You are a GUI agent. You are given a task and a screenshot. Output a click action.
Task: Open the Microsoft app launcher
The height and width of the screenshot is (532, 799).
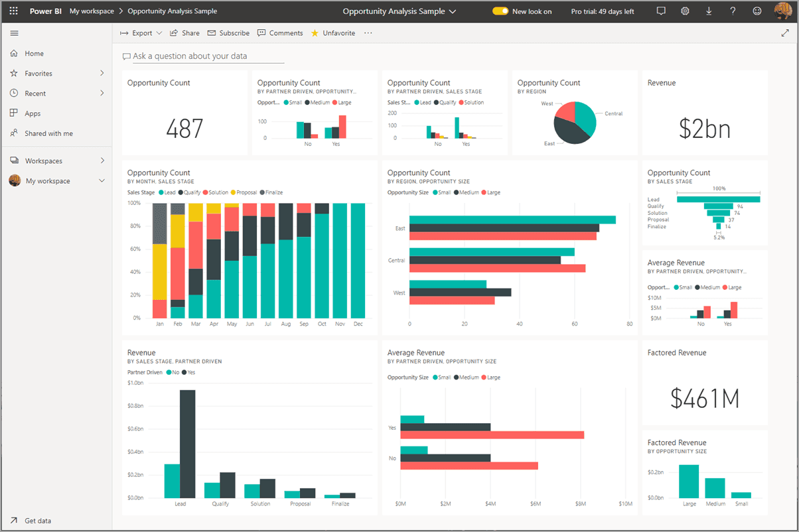coord(14,11)
